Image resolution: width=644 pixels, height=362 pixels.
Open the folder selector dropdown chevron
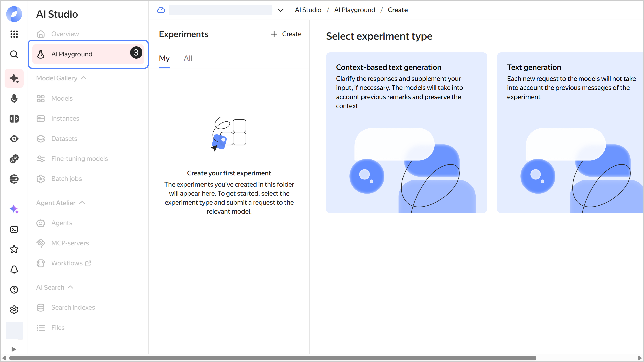280,10
